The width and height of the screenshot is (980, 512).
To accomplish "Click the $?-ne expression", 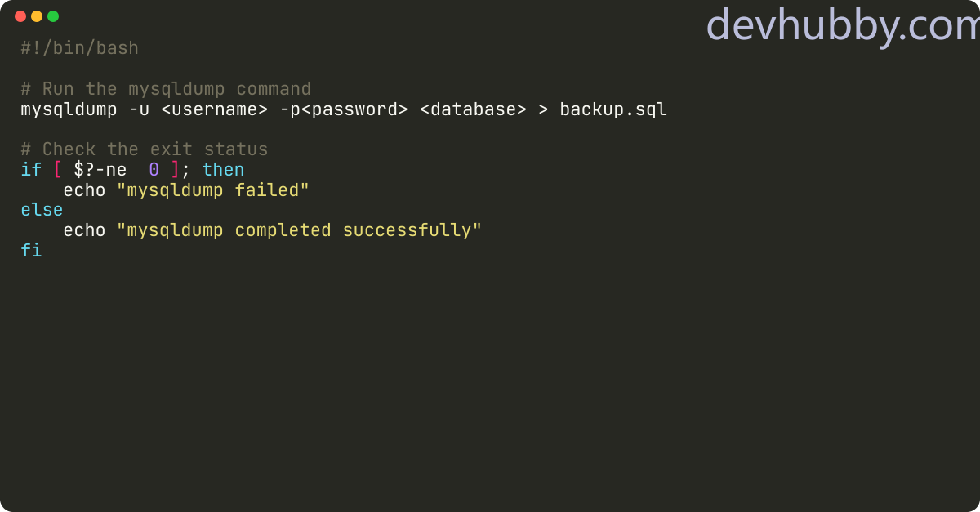I will (101, 170).
